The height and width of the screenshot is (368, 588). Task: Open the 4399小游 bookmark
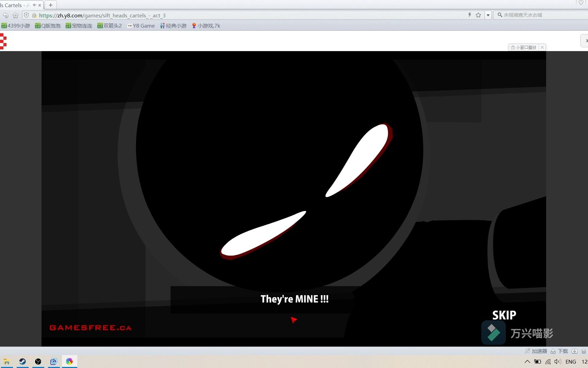click(x=16, y=26)
